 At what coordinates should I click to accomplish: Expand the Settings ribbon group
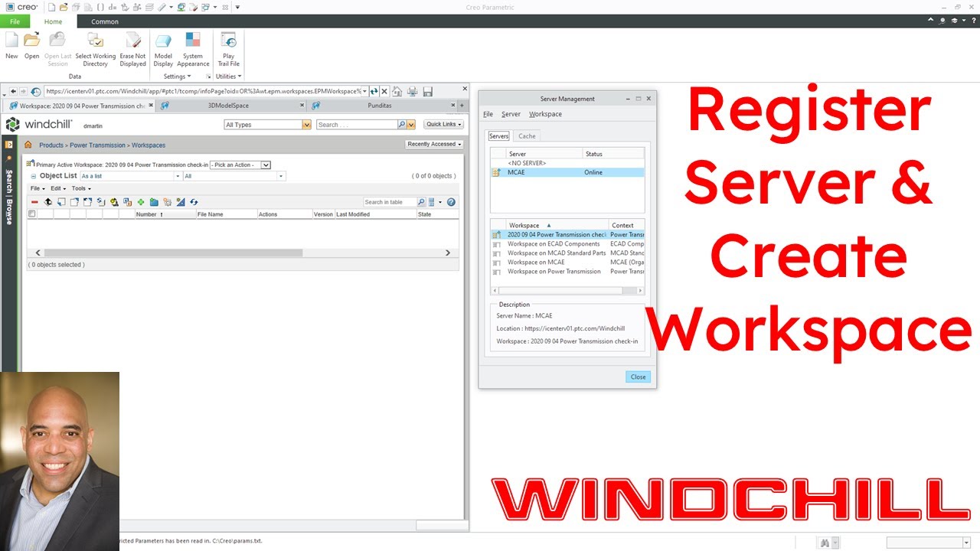point(177,77)
